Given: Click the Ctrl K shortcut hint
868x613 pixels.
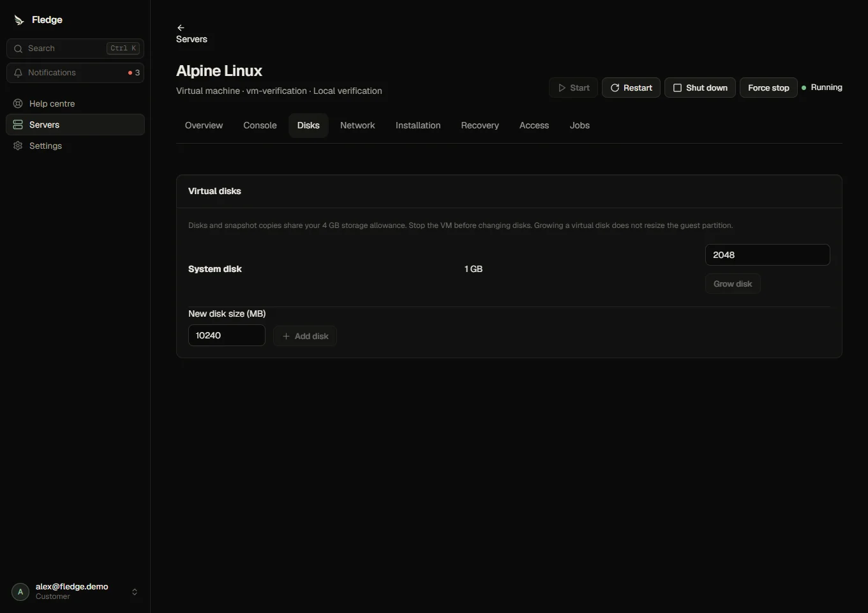Looking at the screenshot, I should coord(123,49).
